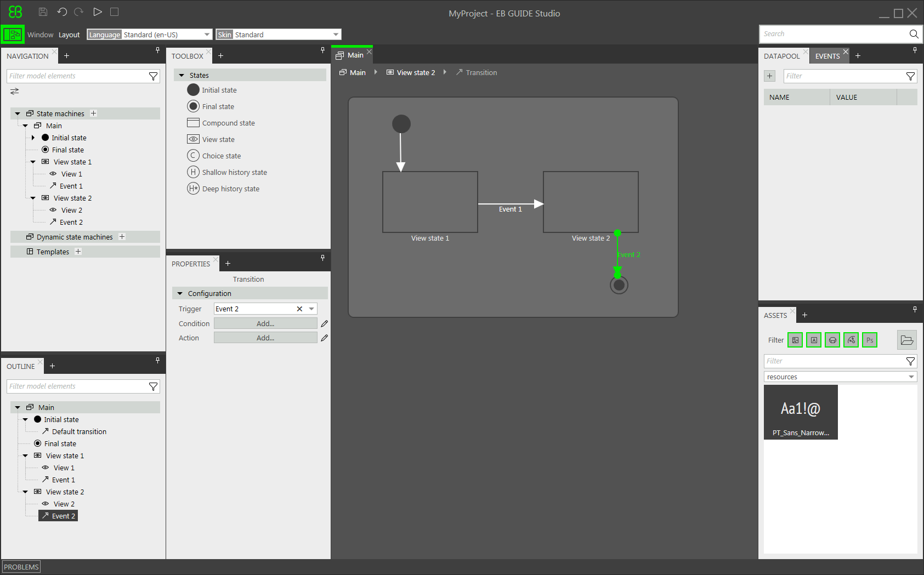Open the Trigger Event 2 dropdown
The image size is (924, 575).
click(x=311, y=309)
